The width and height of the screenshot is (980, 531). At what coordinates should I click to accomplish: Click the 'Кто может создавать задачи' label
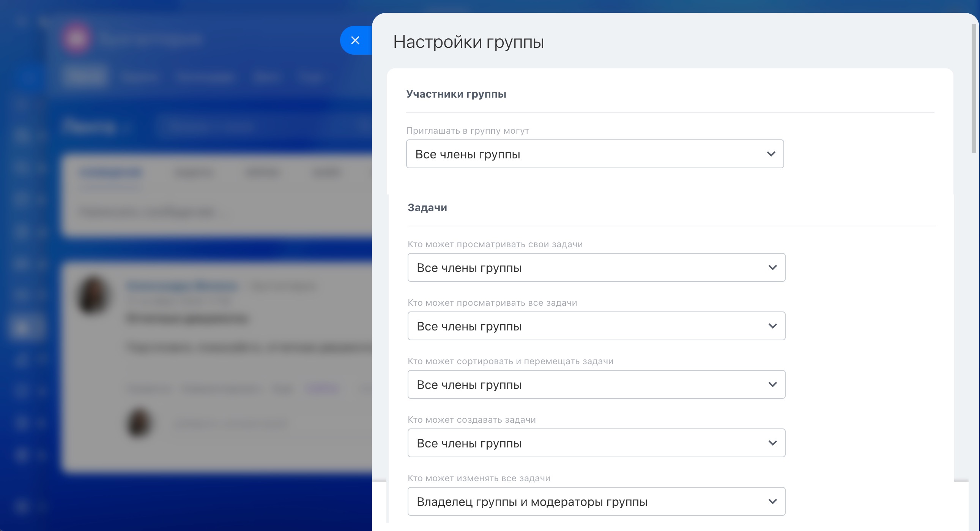[471, 420]
